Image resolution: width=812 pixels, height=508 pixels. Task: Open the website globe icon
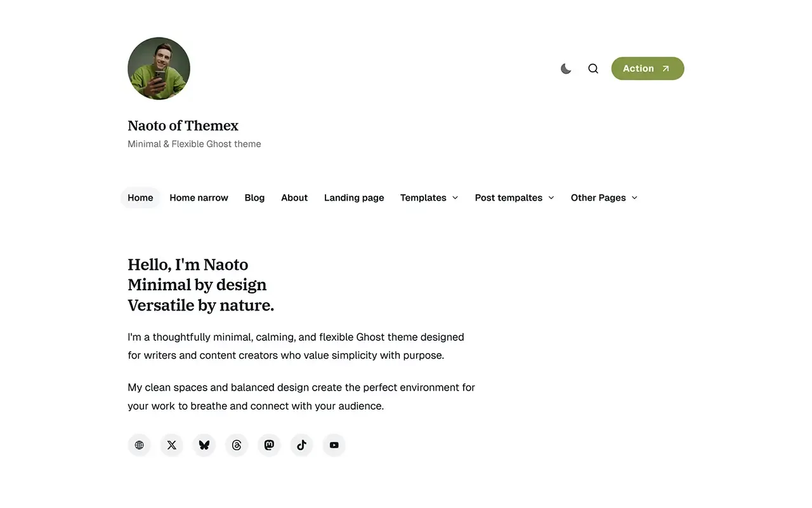[x=139, y=444]
